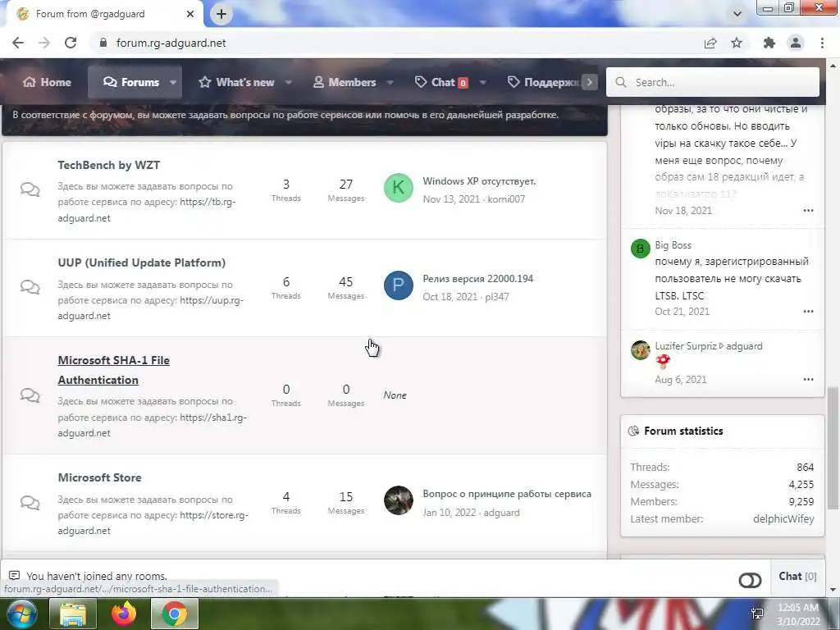Click SHA-1 forum speech-bubble icon
This screenshot has width=840, height=630.
point(30,395)
